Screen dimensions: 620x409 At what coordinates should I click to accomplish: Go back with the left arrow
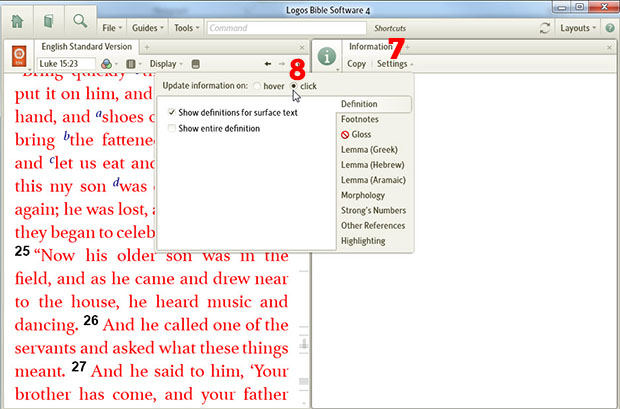tap(268, 64)
